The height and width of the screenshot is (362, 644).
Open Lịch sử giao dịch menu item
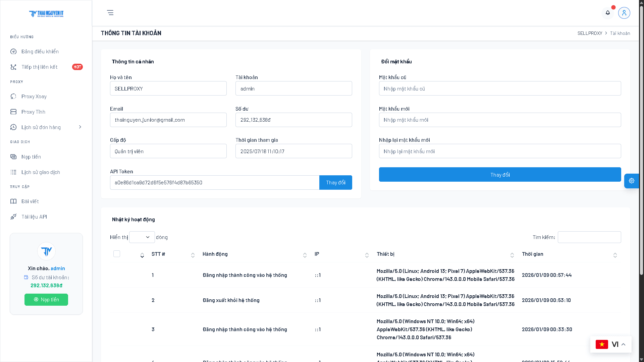tap(46, 172)
